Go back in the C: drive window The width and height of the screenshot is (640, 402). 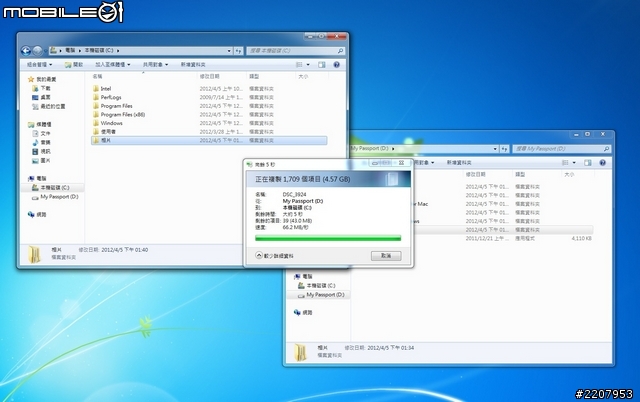coord(26,51)
